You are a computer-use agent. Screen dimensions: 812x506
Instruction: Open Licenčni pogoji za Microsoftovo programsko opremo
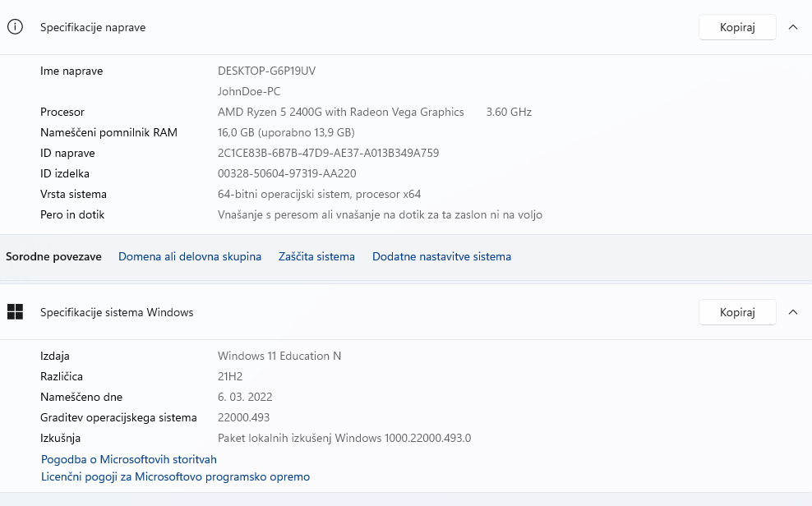click(175, 477)
